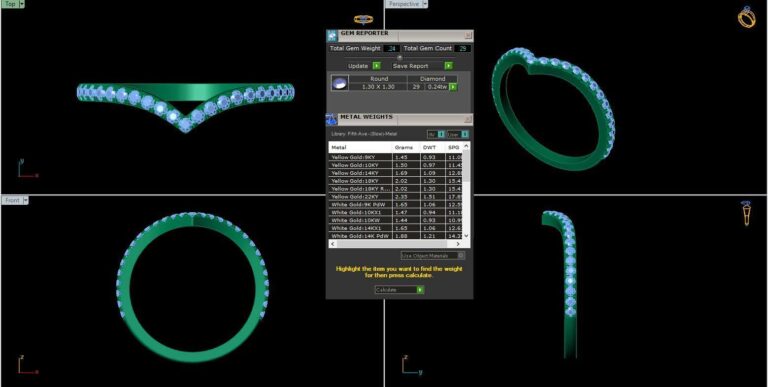
Task: Click the Gem Reporter divider slider handle
Action: pyautogui.click(x=399, y=57)
